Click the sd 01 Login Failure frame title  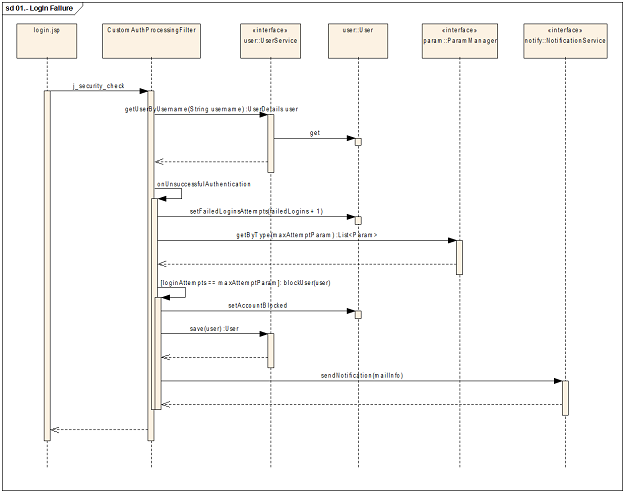coord(39,8)
